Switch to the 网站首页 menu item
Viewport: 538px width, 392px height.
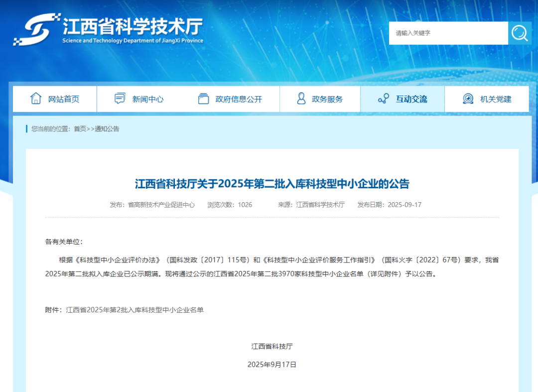62,99
